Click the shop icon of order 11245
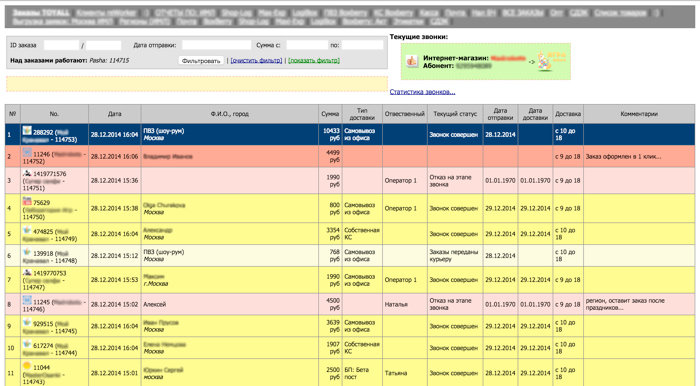 coord(27,300)
